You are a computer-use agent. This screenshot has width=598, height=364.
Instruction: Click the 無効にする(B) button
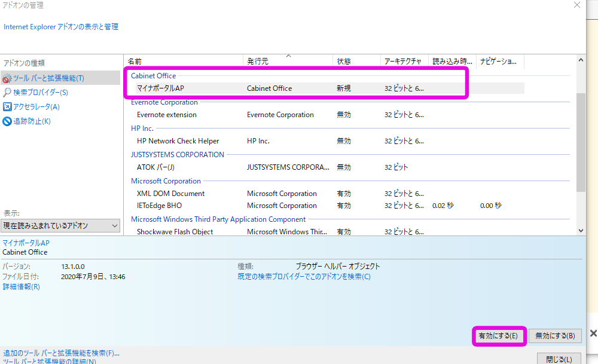click(555, 336)
